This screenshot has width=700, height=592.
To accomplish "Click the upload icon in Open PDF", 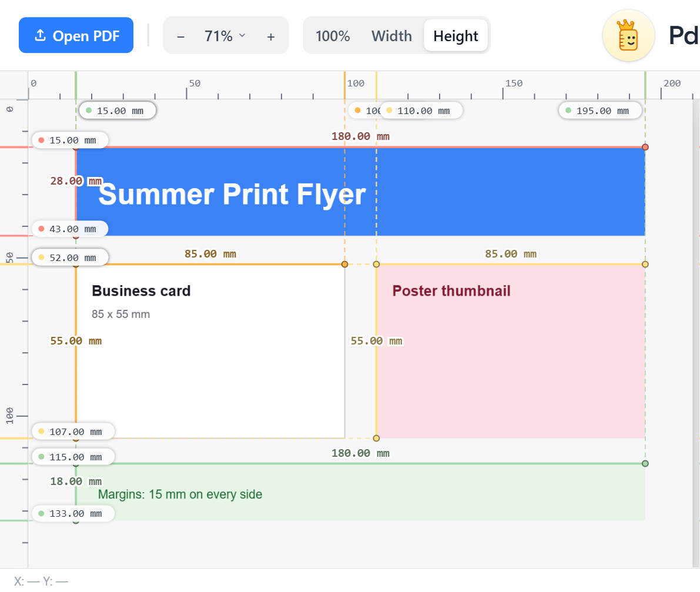I will click(40, 35).
